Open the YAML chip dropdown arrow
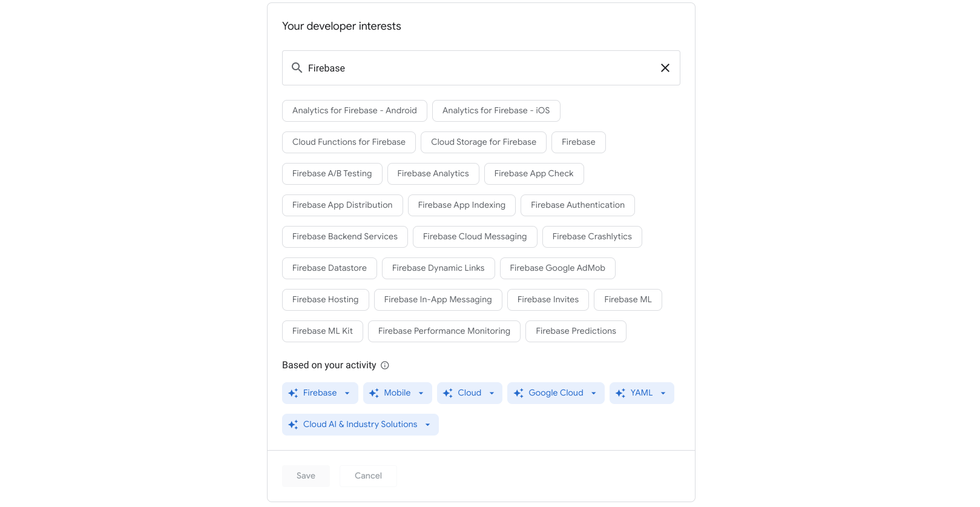The width and height of the screenshot is (980, 507). [663, 393]
